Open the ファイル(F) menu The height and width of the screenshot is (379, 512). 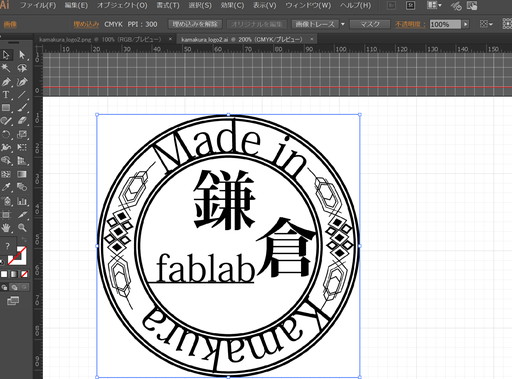point(38,5)
